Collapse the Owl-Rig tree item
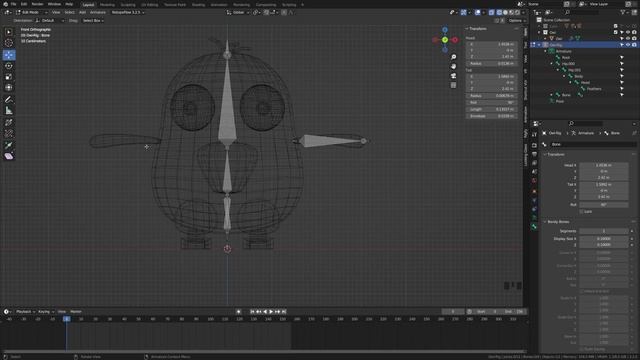The image size is (640, 360). coord(539,45)
